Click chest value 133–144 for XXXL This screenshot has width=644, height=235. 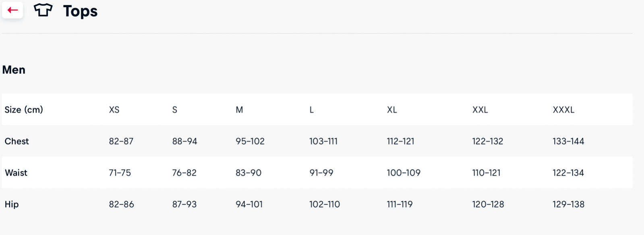[568, 141]
